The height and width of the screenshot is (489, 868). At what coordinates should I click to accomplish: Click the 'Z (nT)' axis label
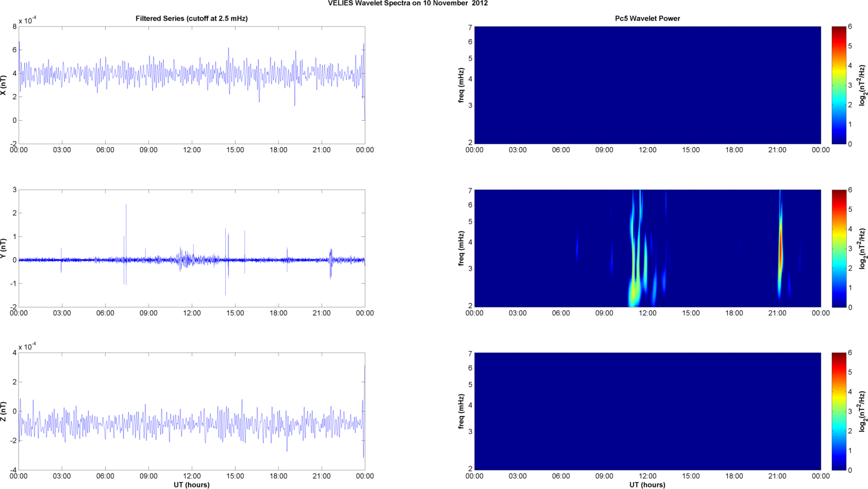(x=4, y=411)
